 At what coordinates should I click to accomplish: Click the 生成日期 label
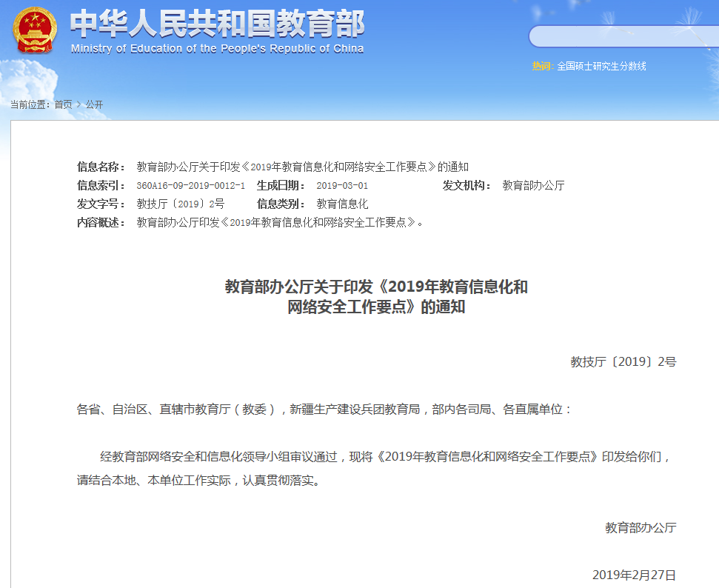(x=281, y=185)
